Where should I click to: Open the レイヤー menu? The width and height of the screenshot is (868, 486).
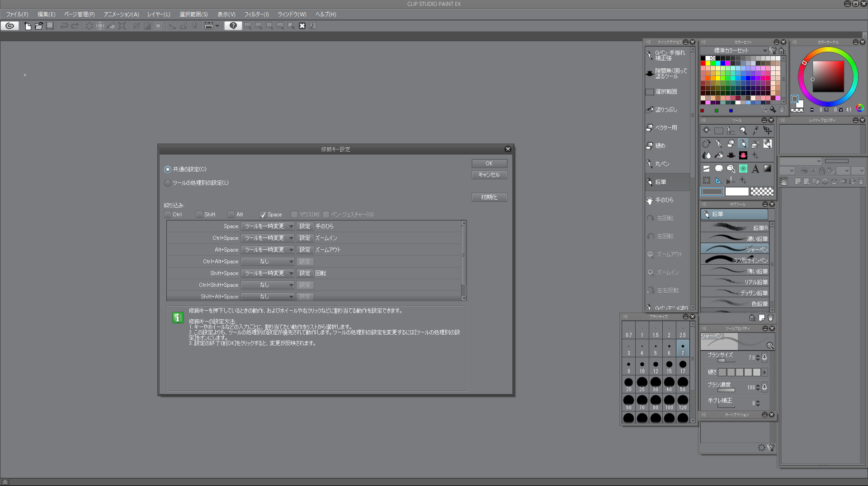(x=159, y=14)
